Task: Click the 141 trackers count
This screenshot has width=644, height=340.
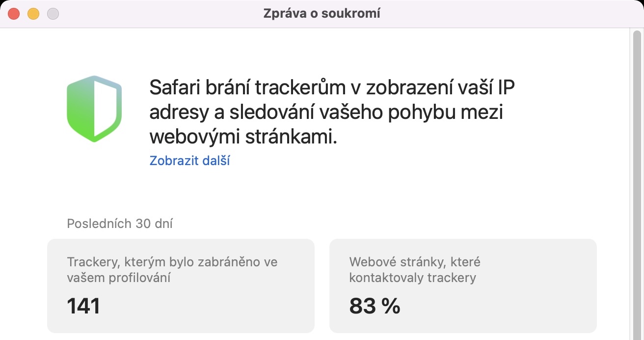Action: [x=83, y=306]
